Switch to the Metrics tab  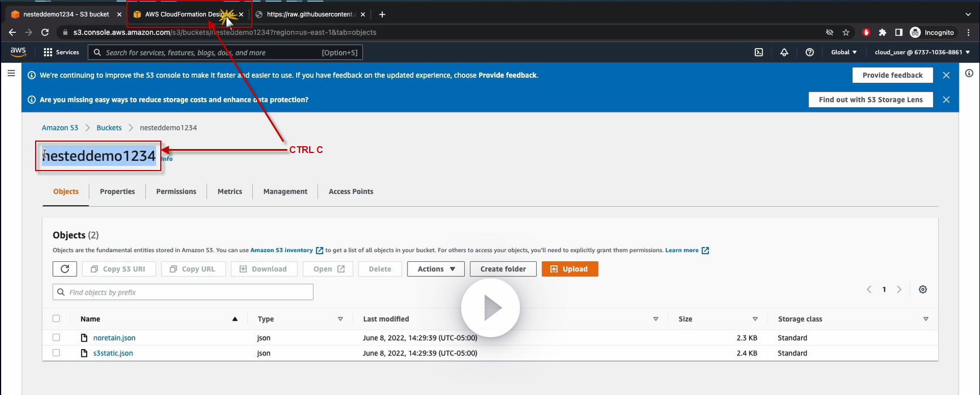pos(230,192)
